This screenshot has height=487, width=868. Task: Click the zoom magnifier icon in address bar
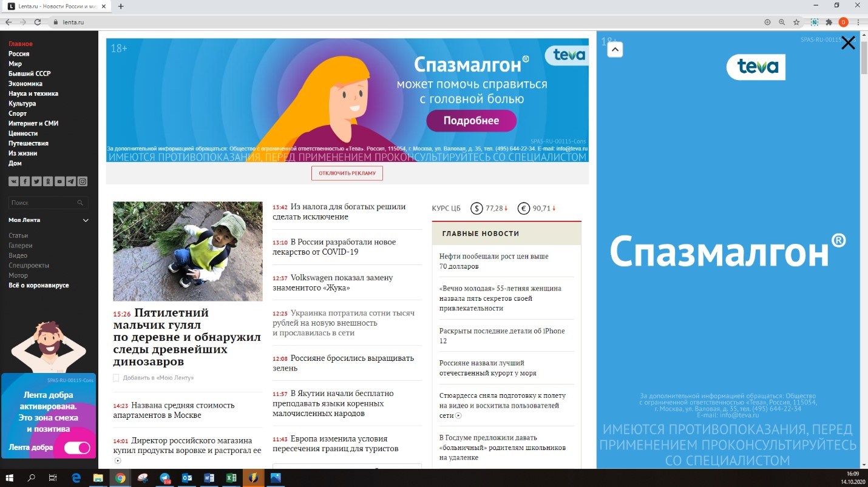click(782, 22)
